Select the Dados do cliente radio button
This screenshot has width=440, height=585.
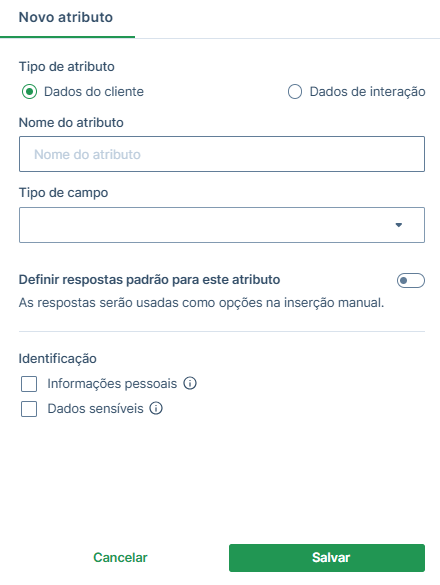[29, 91]
